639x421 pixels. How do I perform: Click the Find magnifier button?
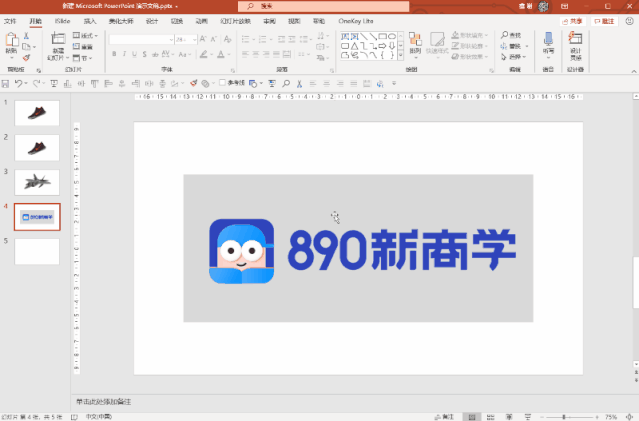[x=511, y=35]
